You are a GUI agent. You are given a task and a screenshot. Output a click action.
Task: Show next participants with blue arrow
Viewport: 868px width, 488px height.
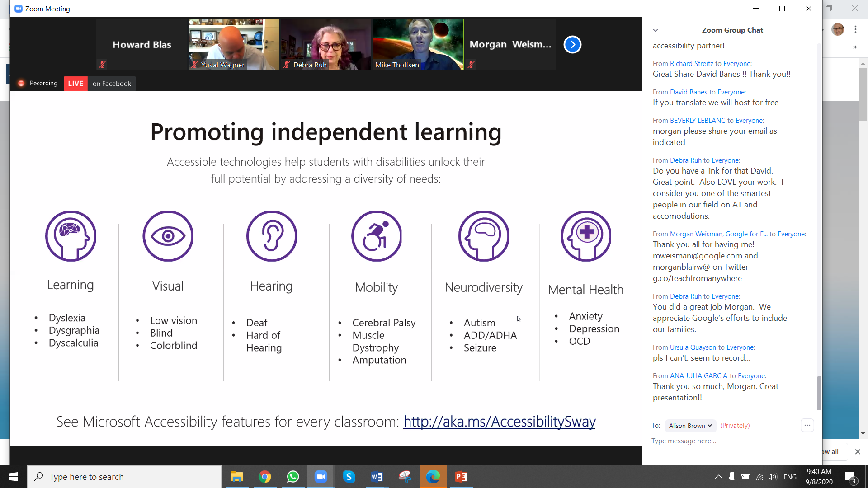click(572, 44)
